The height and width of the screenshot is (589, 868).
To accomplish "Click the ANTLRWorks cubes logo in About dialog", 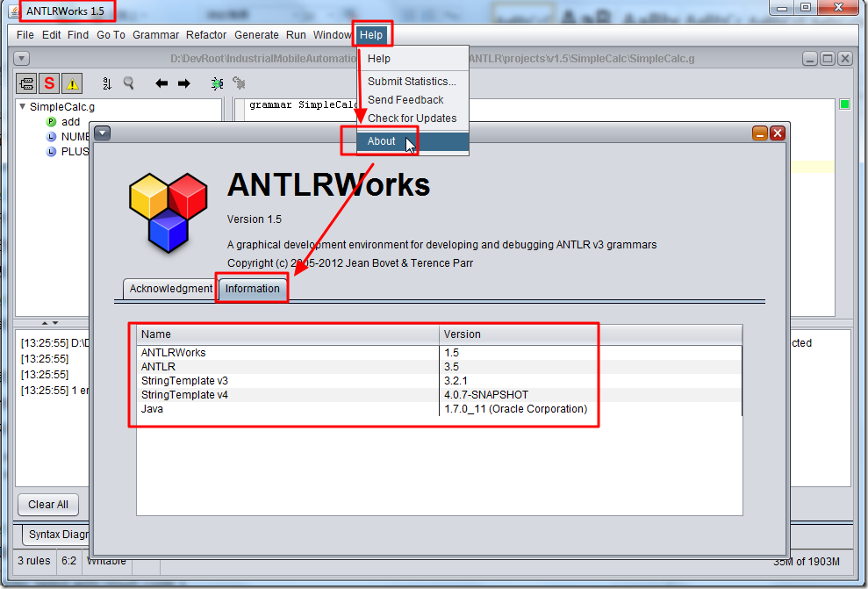I will 169,212.
